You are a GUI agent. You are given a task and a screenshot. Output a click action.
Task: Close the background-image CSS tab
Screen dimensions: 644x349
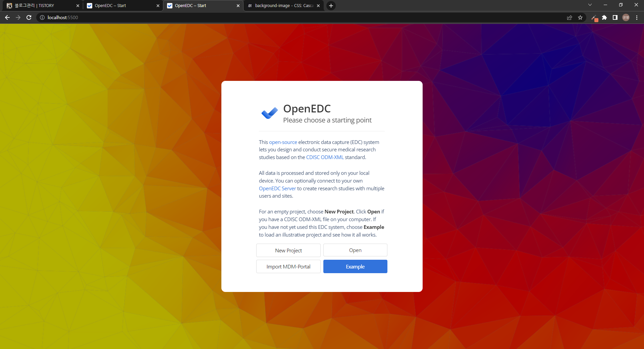click(318, 6)
